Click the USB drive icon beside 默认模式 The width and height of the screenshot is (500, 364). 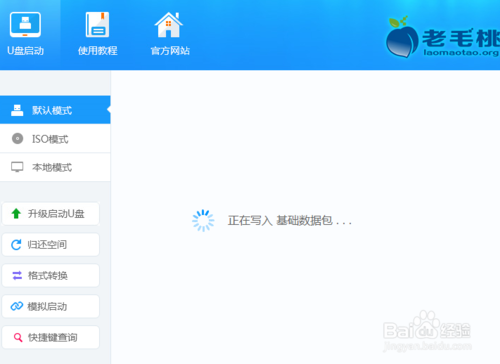point(17,110)
